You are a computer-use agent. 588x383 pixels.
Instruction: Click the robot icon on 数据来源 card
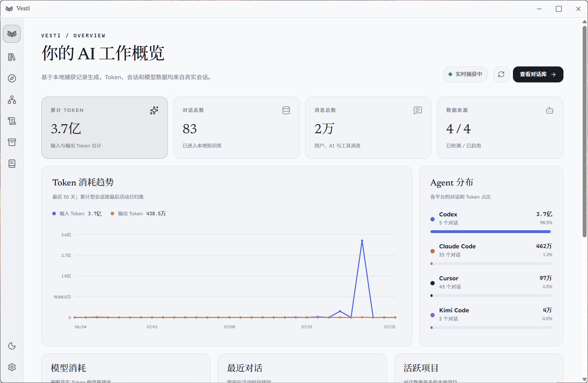(x=550, y=110)
